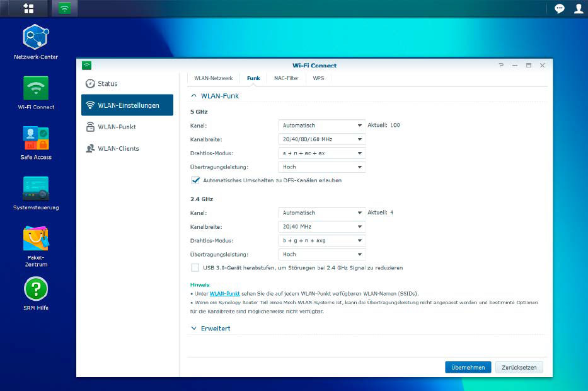
Task: Enable USB 3.0 downgrade to reduce interference
Action: 196,267
